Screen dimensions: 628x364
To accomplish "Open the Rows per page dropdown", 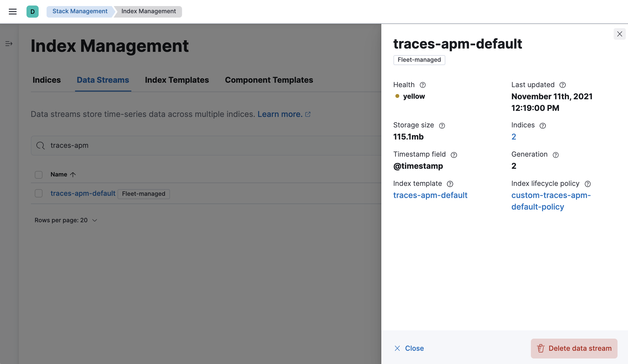I will (x=65, y=220).
